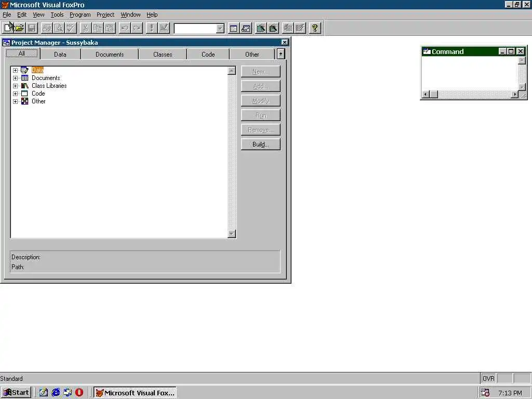Launch Opera from the quick launch bar
532x399 pixels.
pos(79,393)
